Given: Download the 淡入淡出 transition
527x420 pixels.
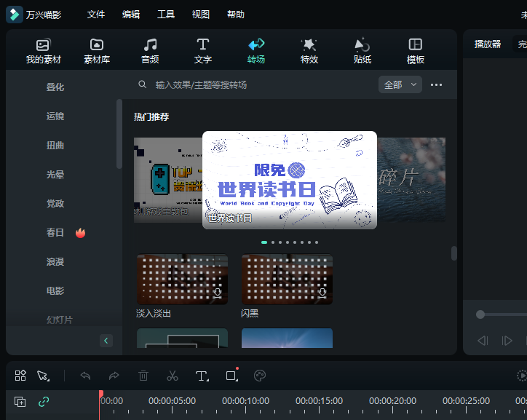Looking at the screenshot, I should 218,293.
